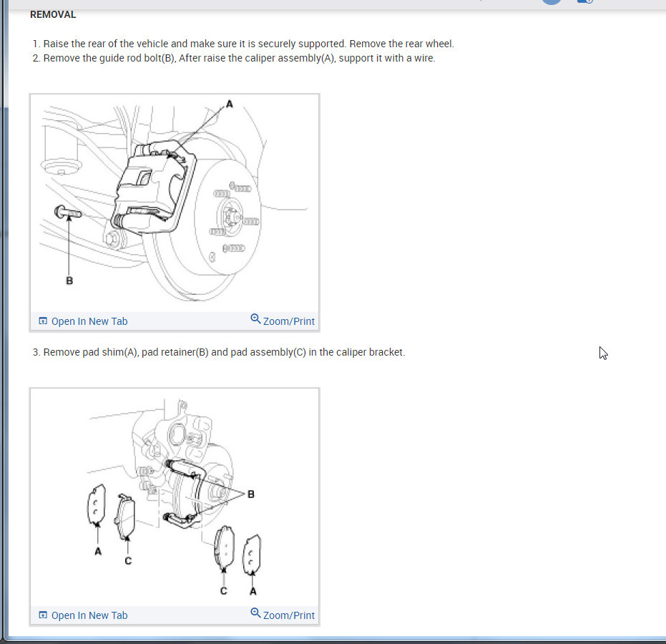The image size is (666, 644).
Task: Click new-tab icon under pad shim diagram
Action: click(43, 615)
